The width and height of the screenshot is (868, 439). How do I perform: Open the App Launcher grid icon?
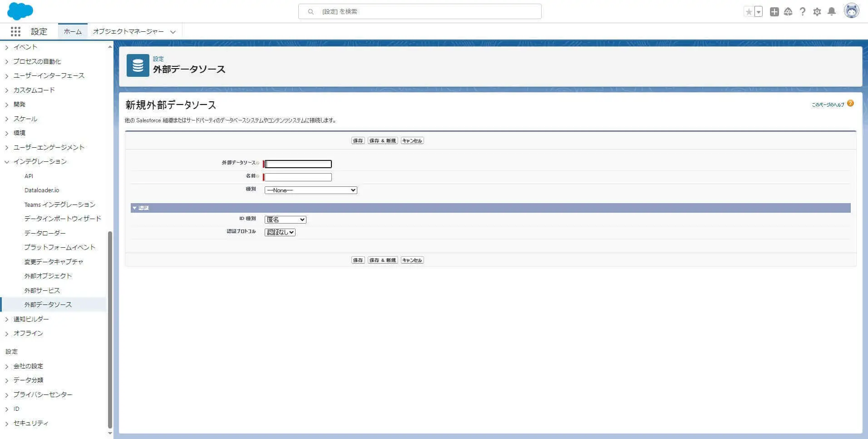15,31
